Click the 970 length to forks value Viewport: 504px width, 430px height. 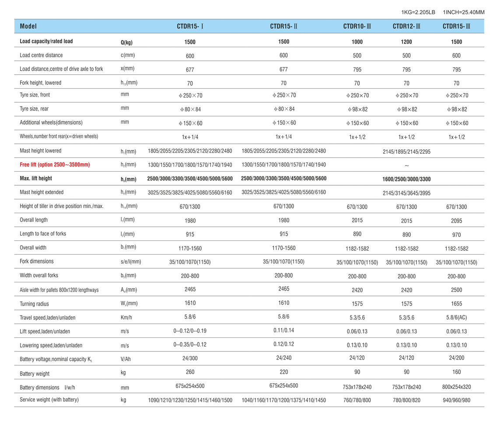point(456,235)
